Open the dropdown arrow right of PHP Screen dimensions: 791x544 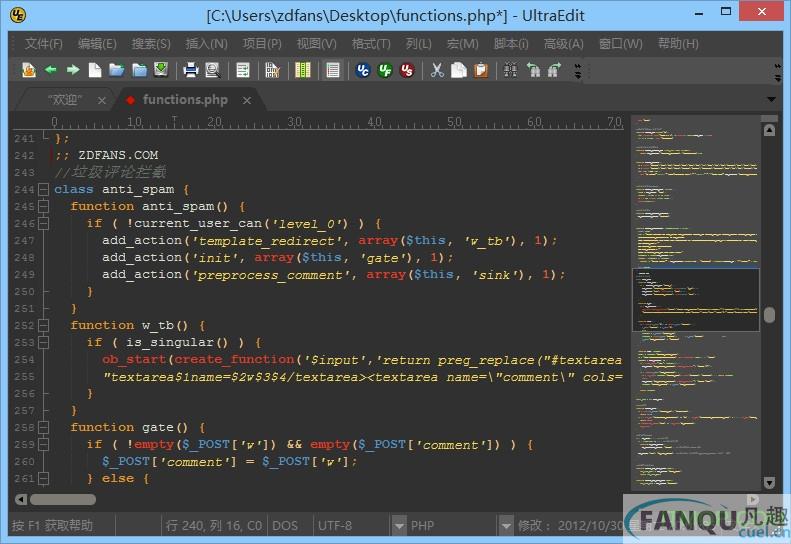505,526
